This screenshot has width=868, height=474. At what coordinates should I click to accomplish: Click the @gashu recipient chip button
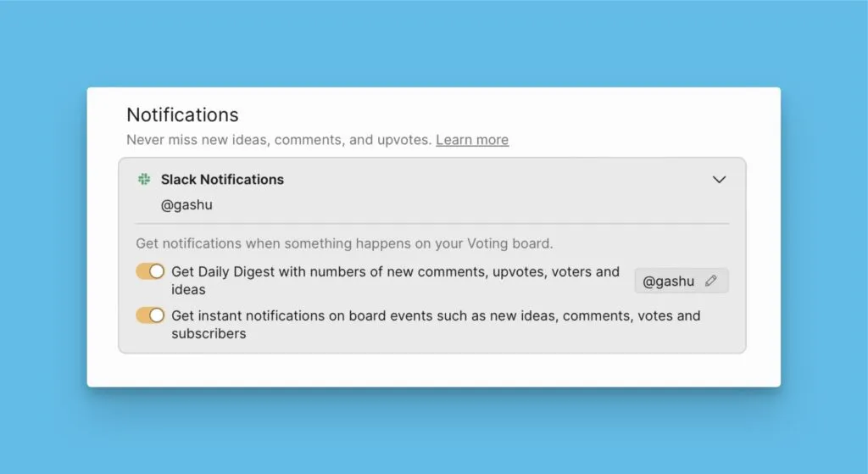click(x=669, y=282)
